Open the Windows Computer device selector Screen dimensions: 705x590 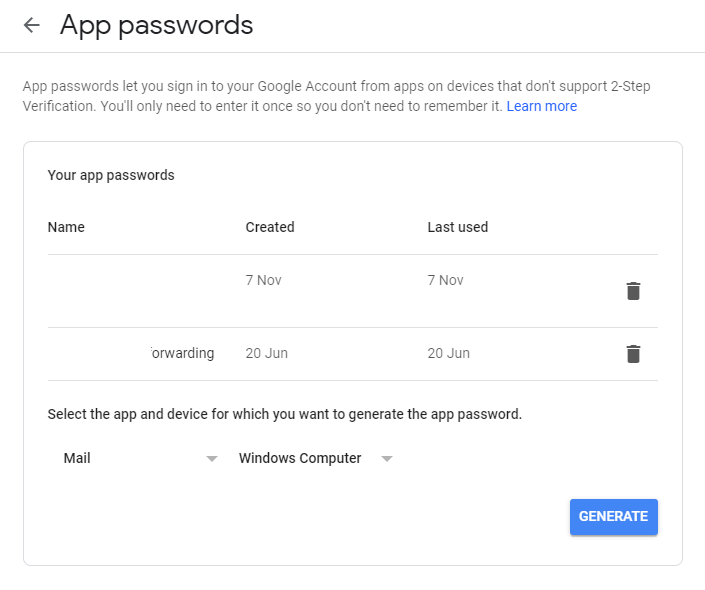(x=316, y=458)
